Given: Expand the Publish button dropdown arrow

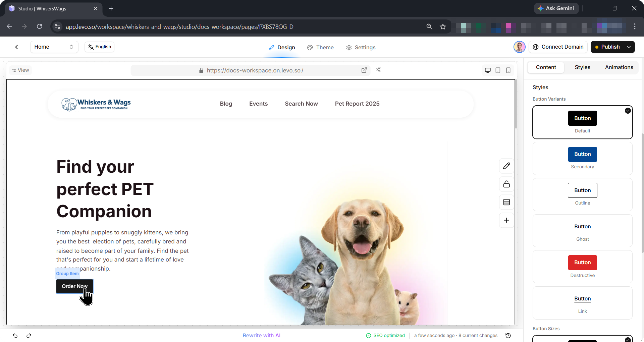Looking at the screenshot, I should tap(629, 47).
